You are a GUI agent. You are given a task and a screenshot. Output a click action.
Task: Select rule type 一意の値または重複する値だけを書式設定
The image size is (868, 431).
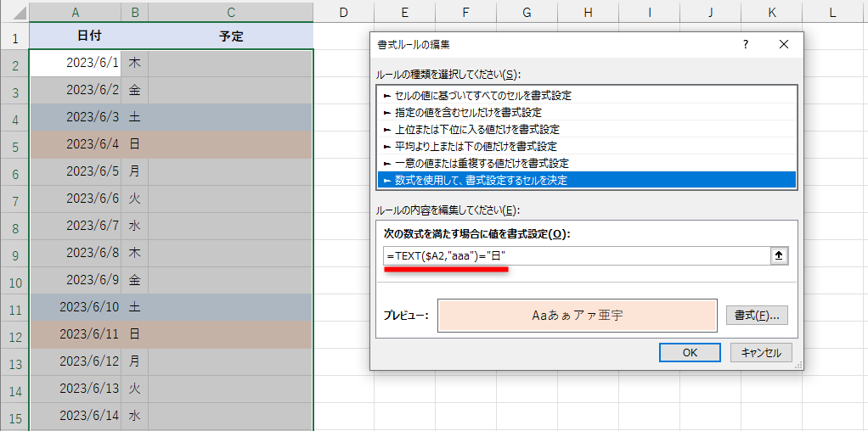[587, 163]
